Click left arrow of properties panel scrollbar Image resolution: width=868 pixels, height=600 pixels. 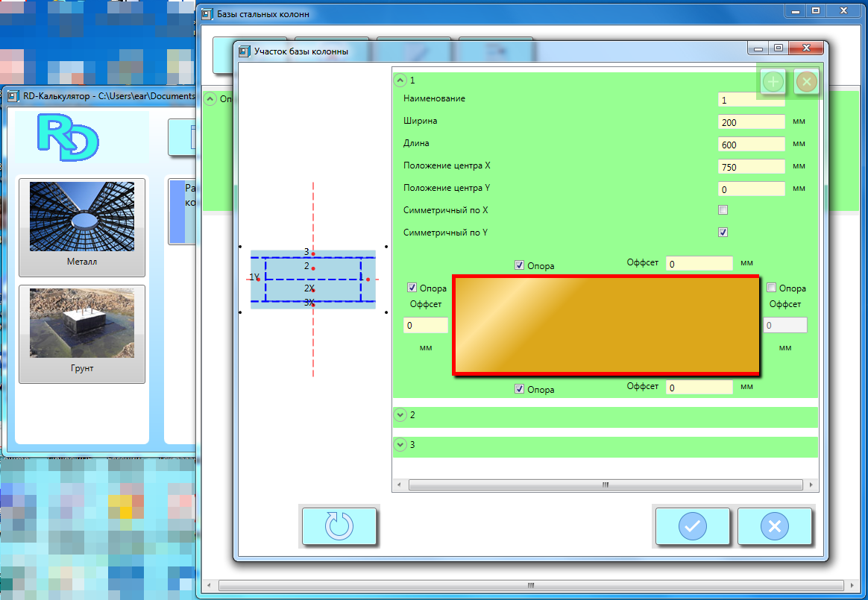(x=399, y=485)
